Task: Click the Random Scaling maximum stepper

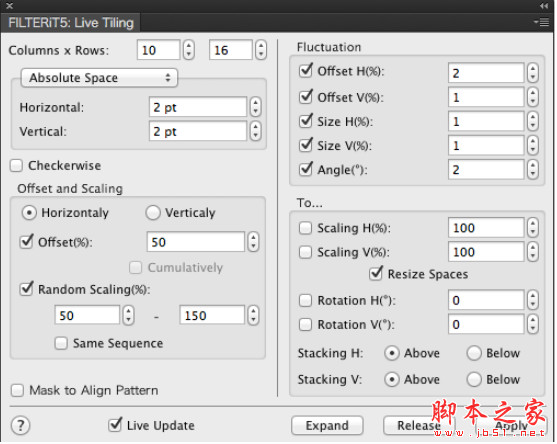Action: click(x=253, y=315)
